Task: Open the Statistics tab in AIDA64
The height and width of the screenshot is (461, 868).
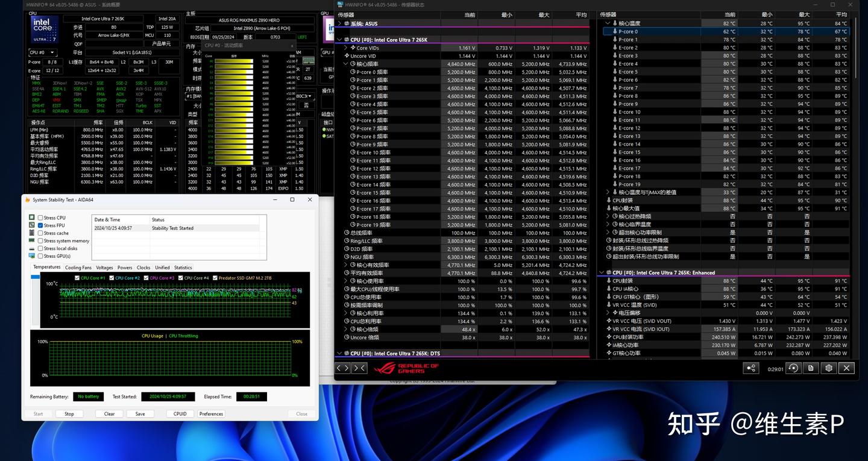Action: 183,268
